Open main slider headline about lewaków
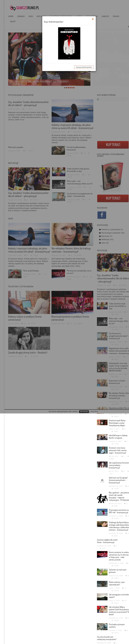This screenshot has width=129, height=644. point(40,83)
